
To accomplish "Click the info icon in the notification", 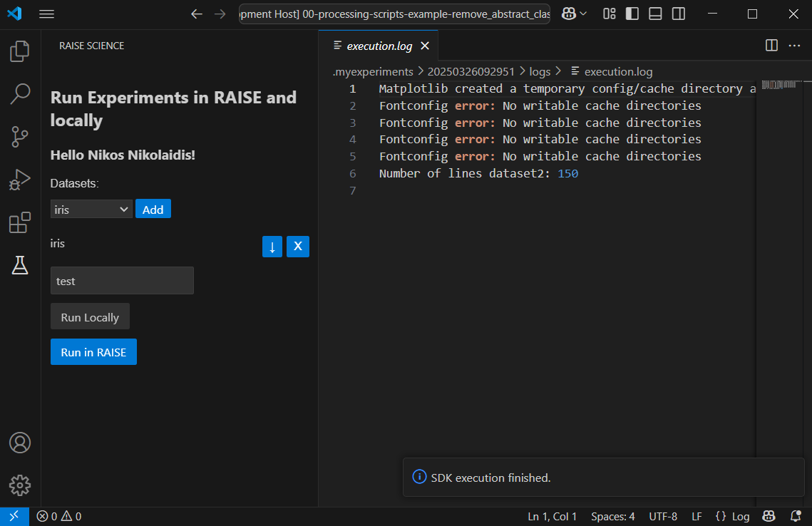I will pos(419,477).
